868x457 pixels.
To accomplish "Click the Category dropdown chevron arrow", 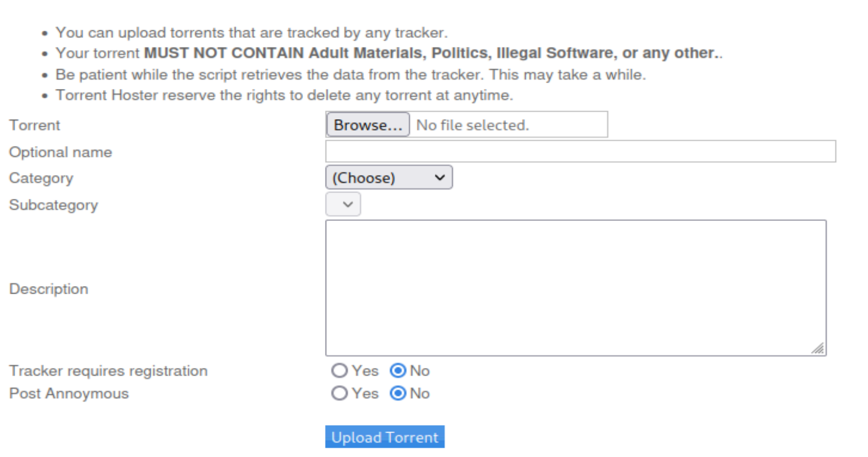I will tap(440, 178).
